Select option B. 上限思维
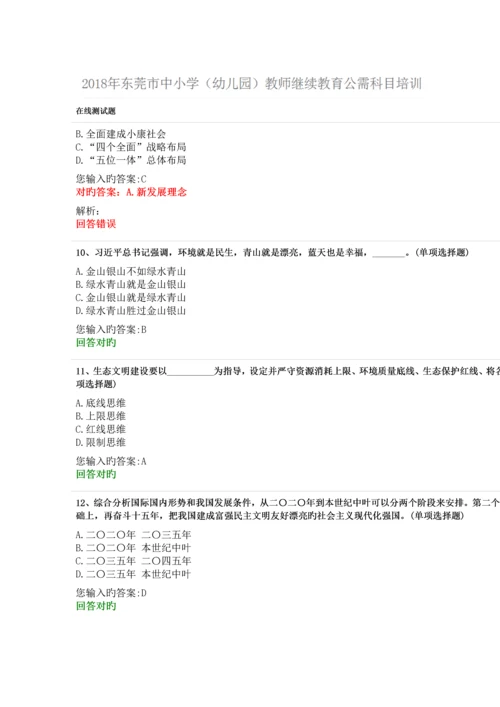 [101, 416]
